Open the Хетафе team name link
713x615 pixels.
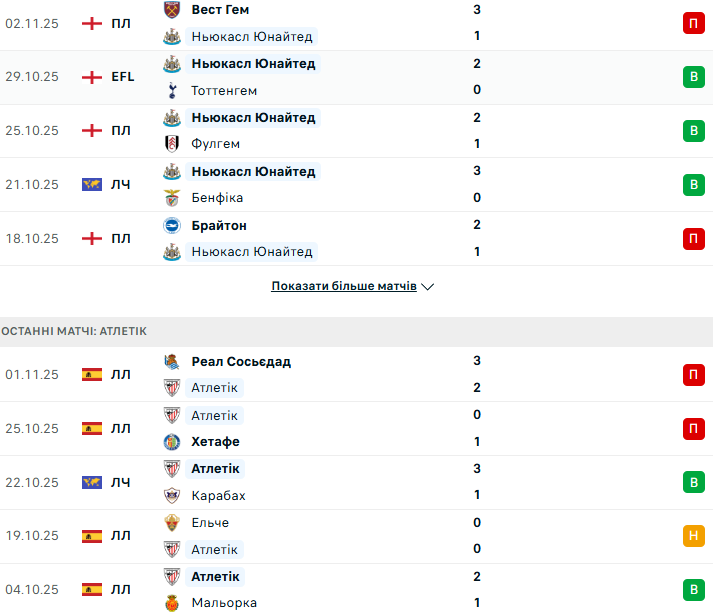(x=215, y=442)
